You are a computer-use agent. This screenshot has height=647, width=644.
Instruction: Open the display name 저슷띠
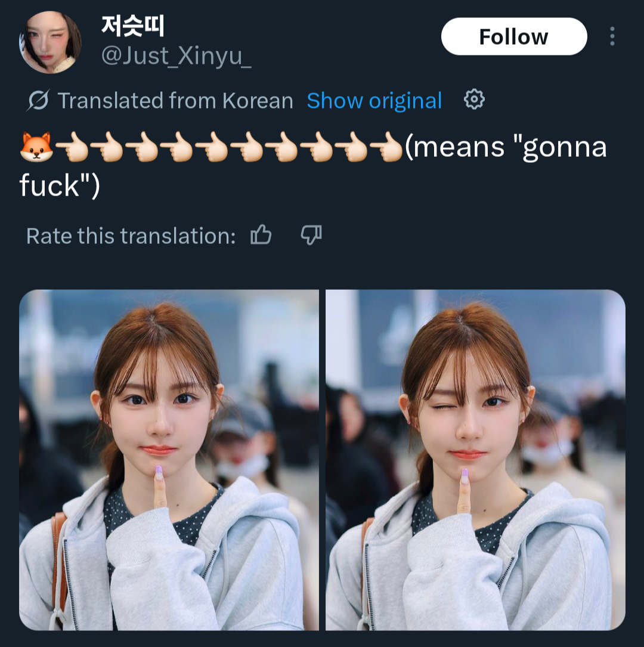click(x=133, y=26)
